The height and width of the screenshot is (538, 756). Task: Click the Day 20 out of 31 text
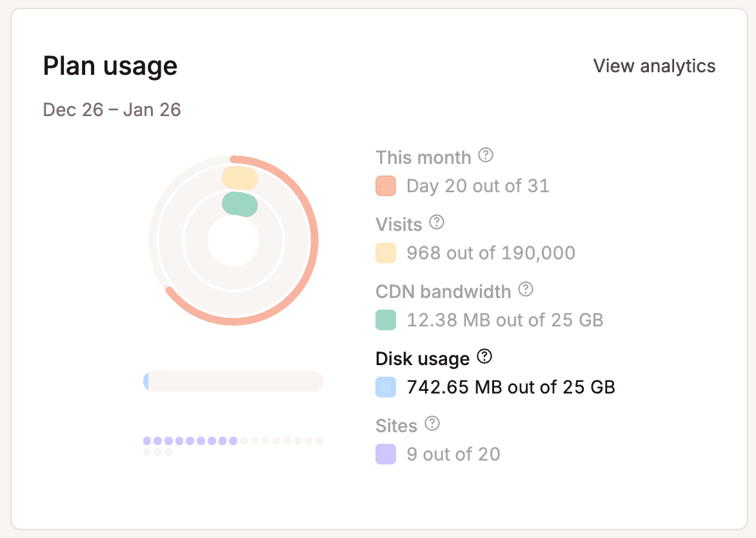477,186
